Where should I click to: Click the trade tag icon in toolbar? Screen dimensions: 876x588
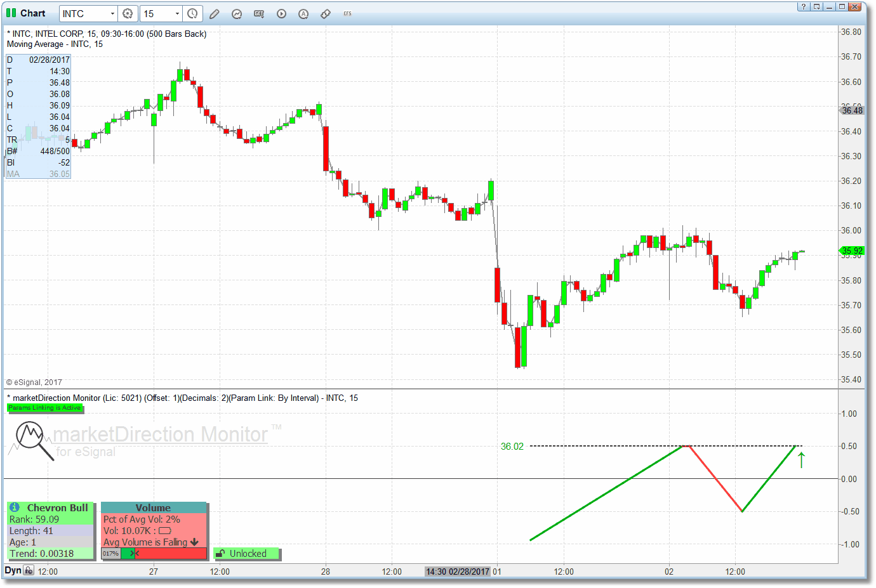tap(326, 13)
